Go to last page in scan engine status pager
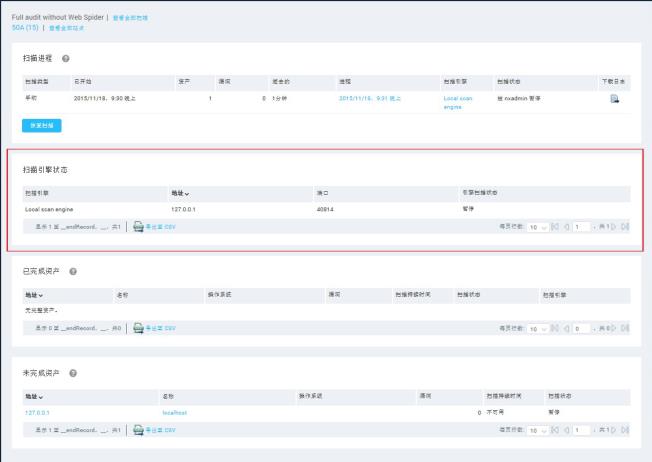Image resolution: width=652 pixels, height=462 pixels. 625,227
